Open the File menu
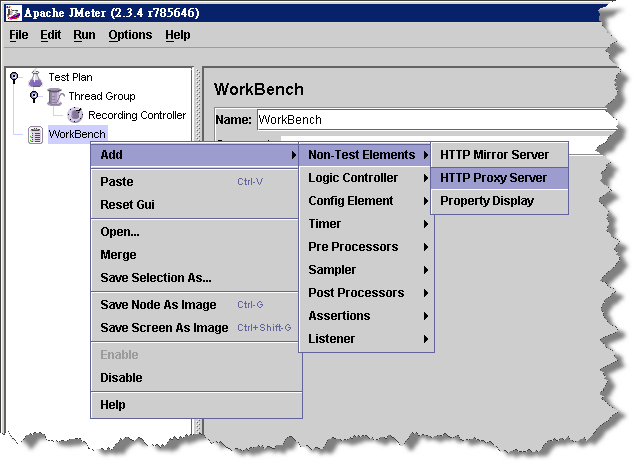 (x=19, y=35)
